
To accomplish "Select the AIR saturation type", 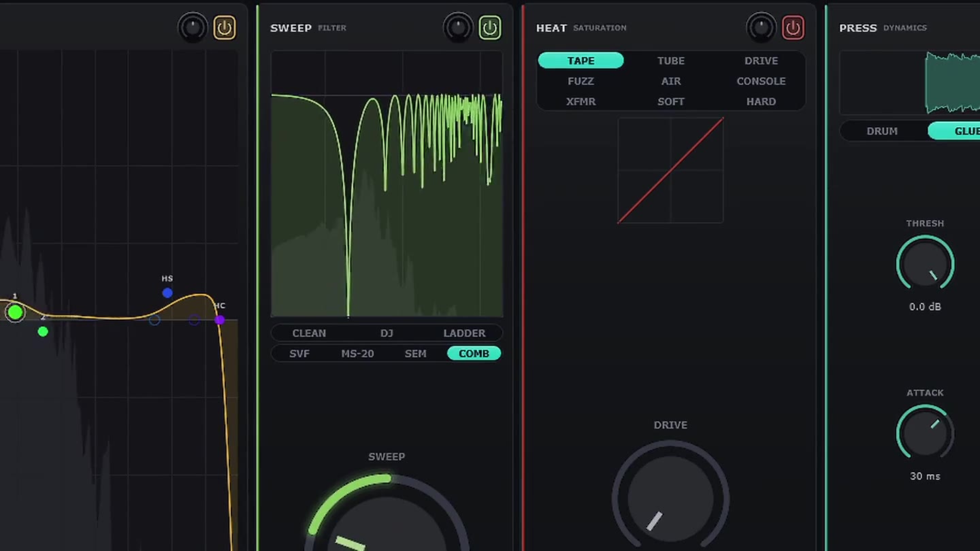I will pos(671,81).
